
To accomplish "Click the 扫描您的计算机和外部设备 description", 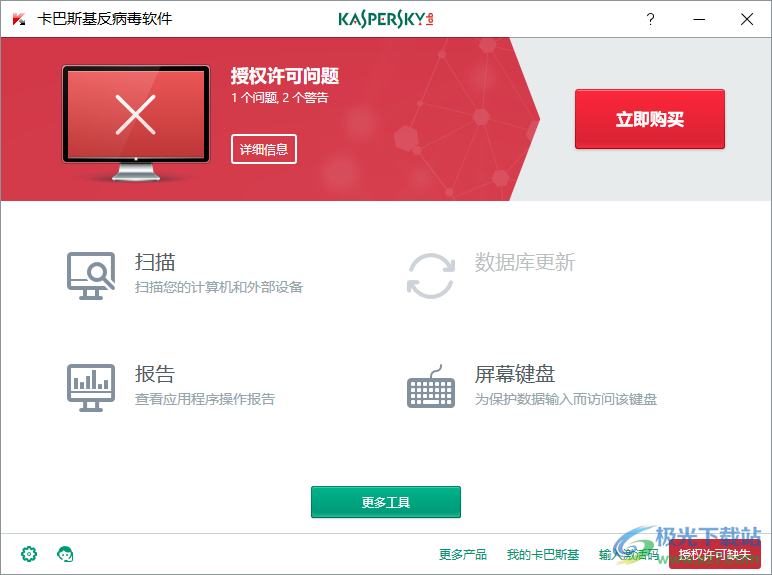I will coord(219,287).
